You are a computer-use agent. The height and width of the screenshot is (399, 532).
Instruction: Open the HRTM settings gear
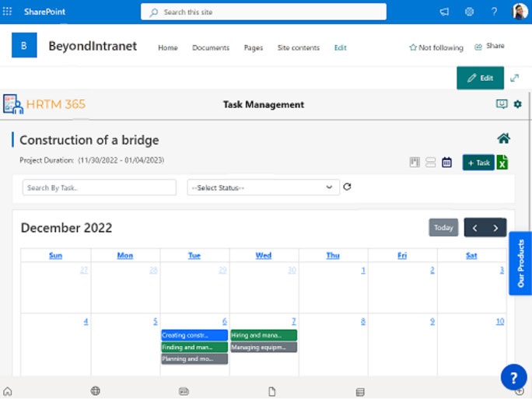(518, 104)
